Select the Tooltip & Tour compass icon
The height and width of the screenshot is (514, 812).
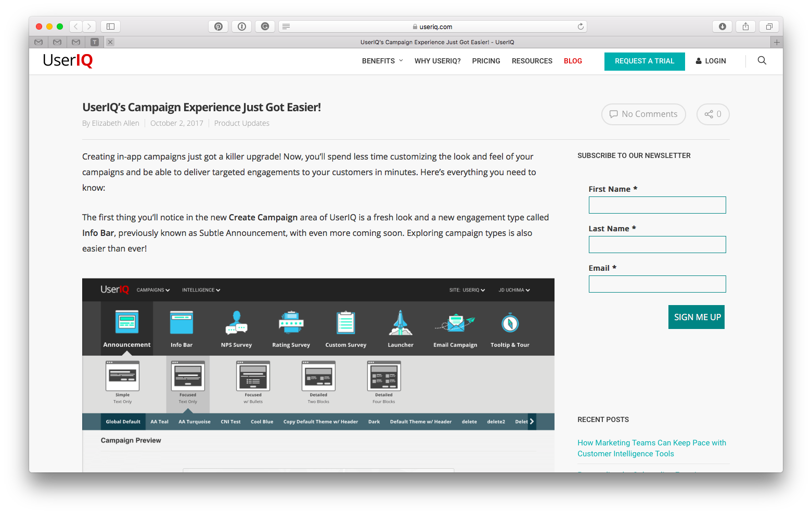(510, 322)
